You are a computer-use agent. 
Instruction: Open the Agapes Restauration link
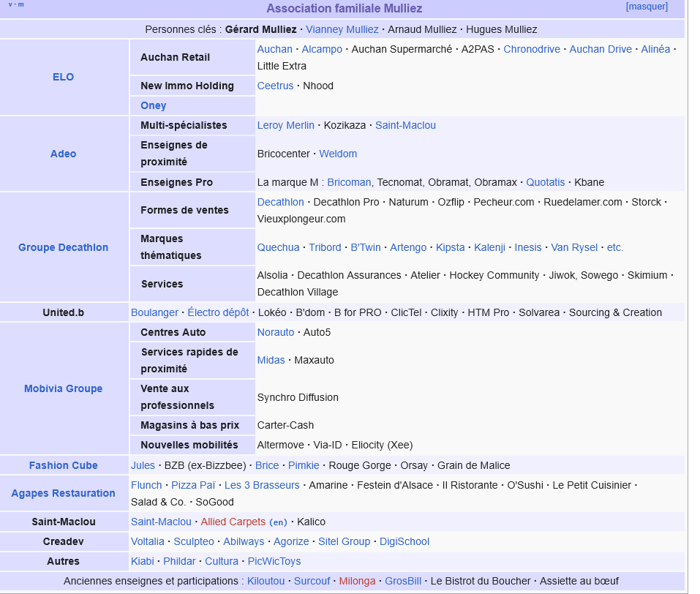63,493
